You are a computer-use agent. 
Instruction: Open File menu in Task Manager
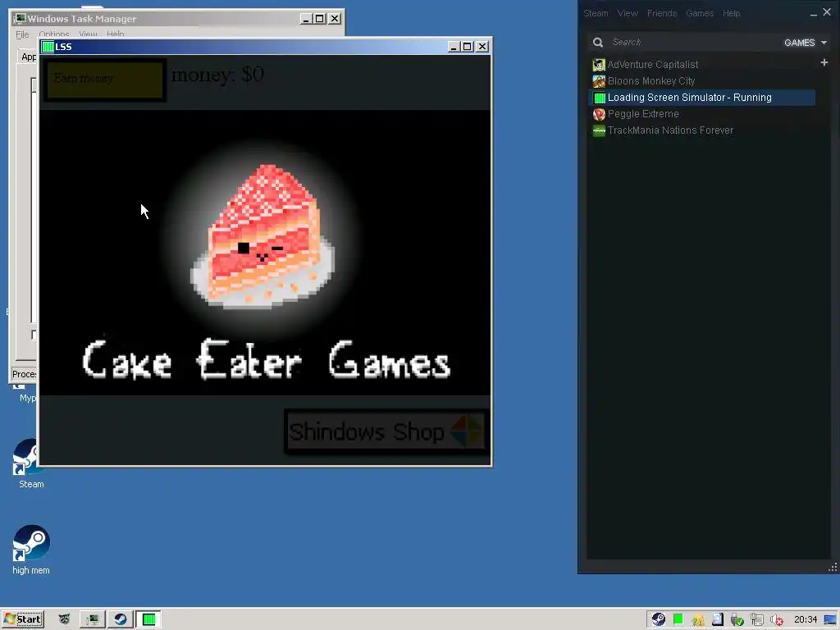[x=22, y=34]
